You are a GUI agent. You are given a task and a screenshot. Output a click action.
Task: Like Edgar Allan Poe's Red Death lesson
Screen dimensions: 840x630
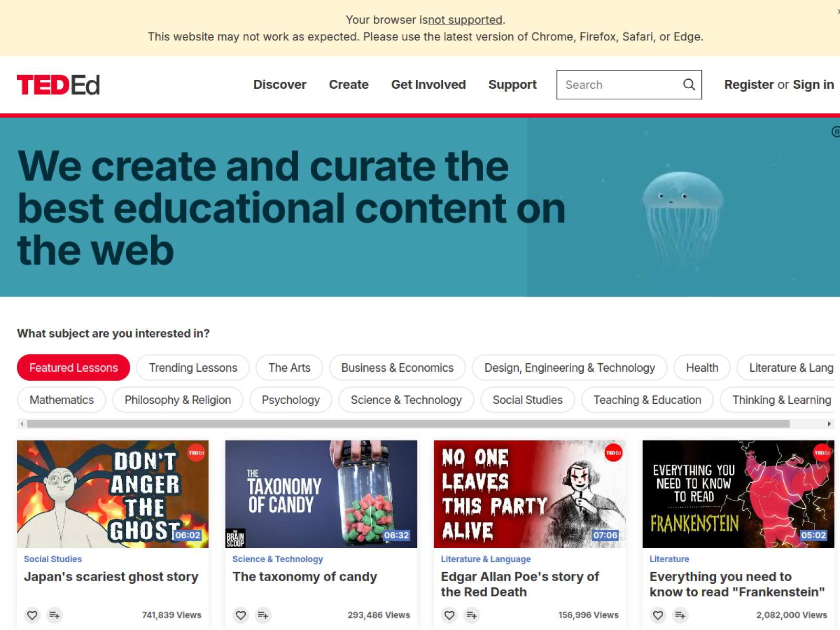click(449, 615)
